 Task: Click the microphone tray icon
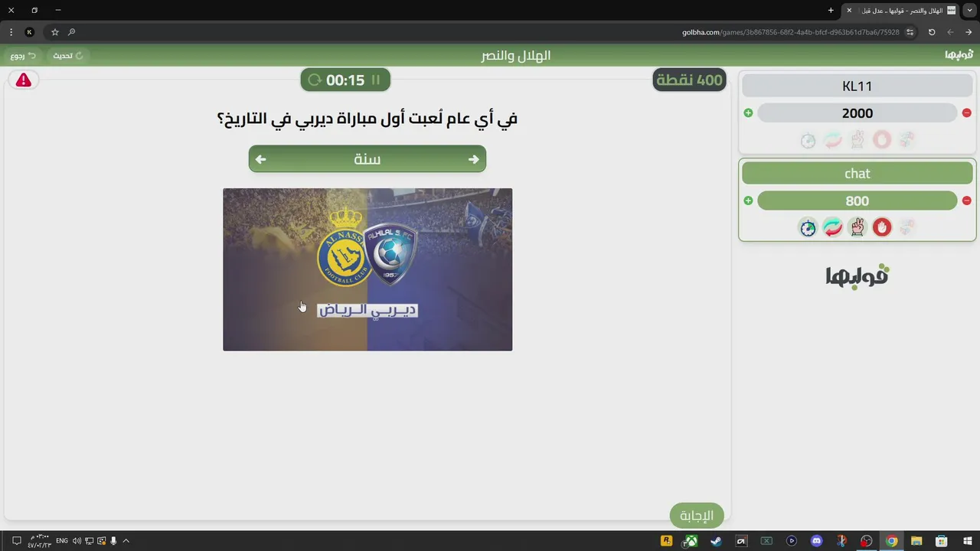pos(113,541)
